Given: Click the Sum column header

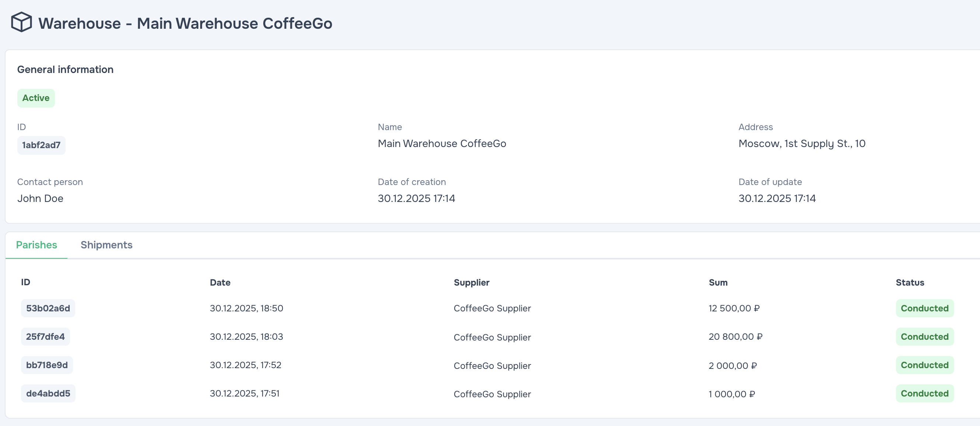Looking at the screenshot, I should (x=718, y=283).
